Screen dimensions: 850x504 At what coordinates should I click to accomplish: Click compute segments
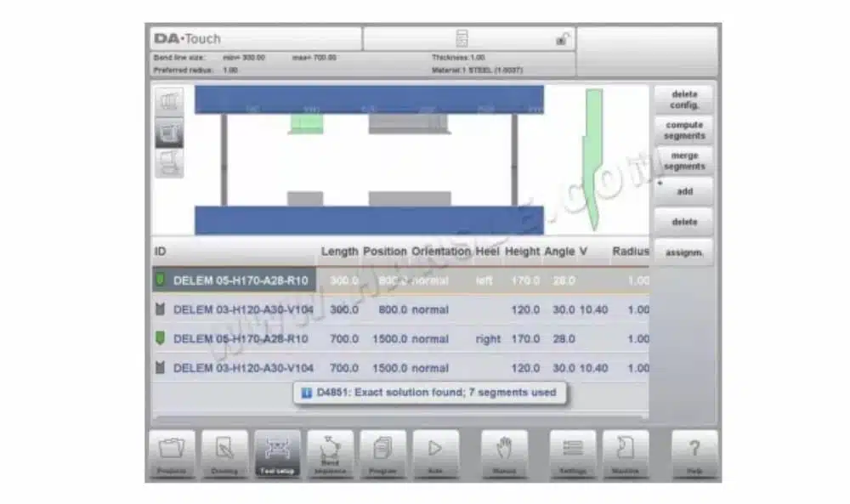pyautogui.click(x=684, y=131)
